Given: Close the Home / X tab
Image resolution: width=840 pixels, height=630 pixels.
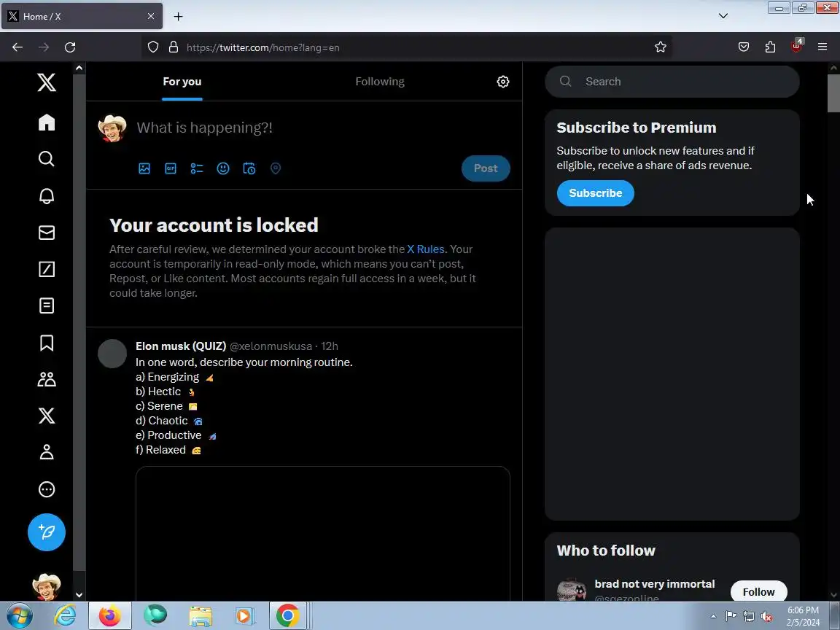Looking at the screenshot, I should (x=151, y=17).
